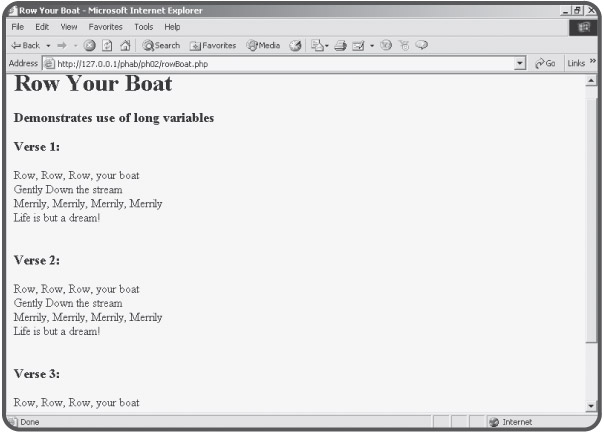Click the Back navigation button
604x433 pixels.
(24, 46)
